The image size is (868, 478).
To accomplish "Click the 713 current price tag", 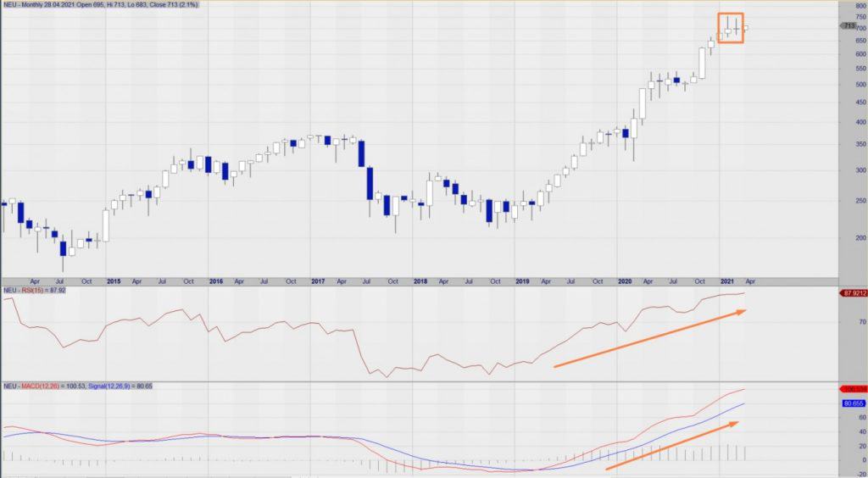I will click(849, 26).
